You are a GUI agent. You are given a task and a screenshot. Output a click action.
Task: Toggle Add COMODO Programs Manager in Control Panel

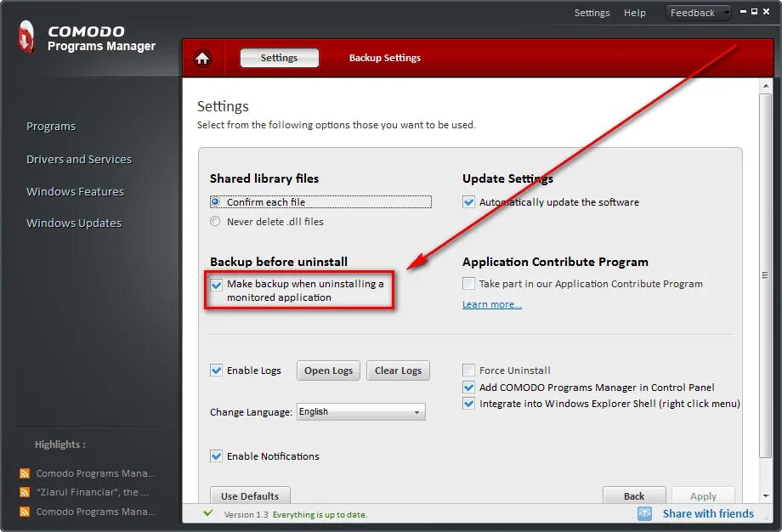point(468,387)
